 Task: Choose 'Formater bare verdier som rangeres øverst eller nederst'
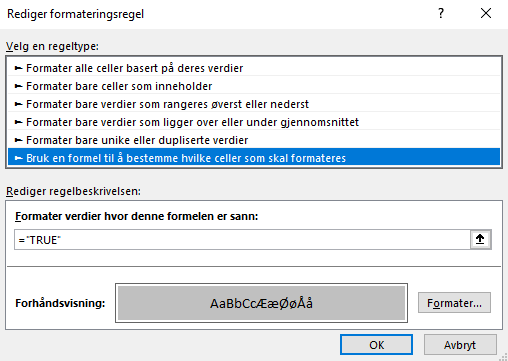(254, 104)
